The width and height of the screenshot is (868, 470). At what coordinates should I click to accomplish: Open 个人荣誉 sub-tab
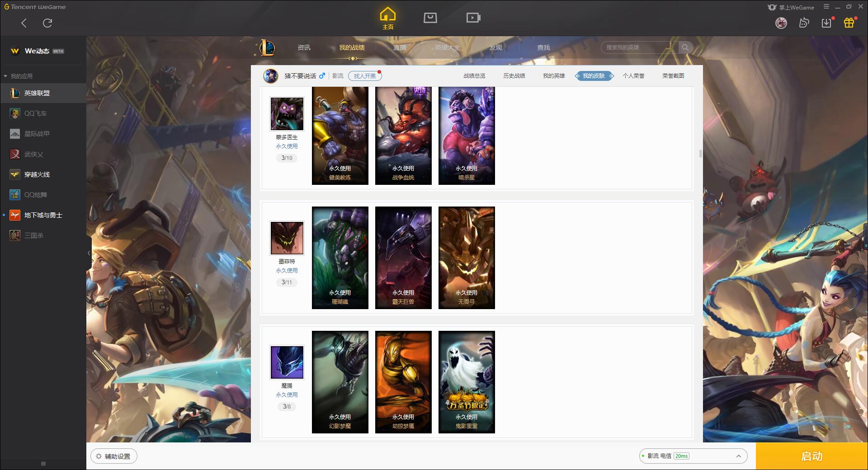pyautogui.click(x=633, y=76)
